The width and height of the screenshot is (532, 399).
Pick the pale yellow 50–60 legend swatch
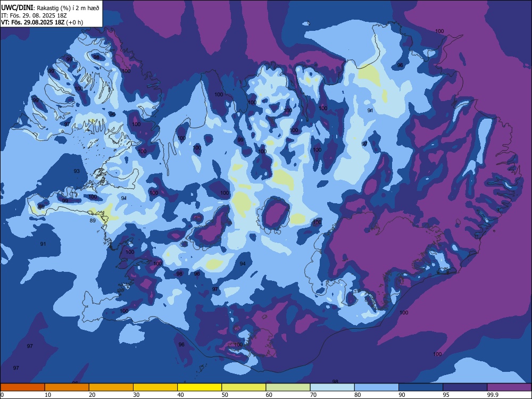244,387
